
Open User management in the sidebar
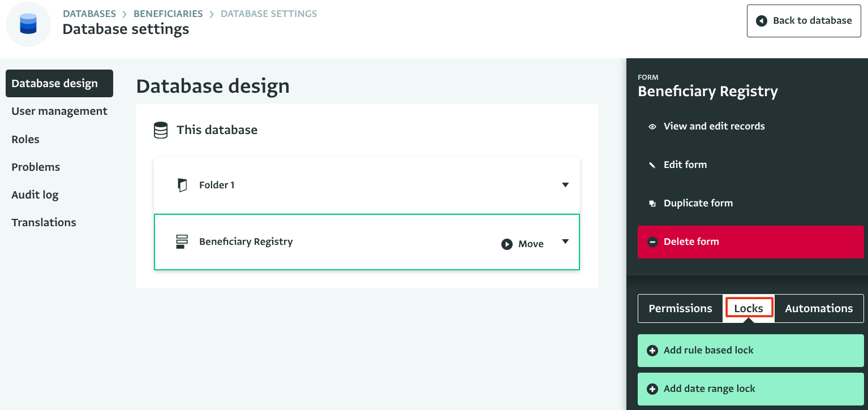[59, 111]
